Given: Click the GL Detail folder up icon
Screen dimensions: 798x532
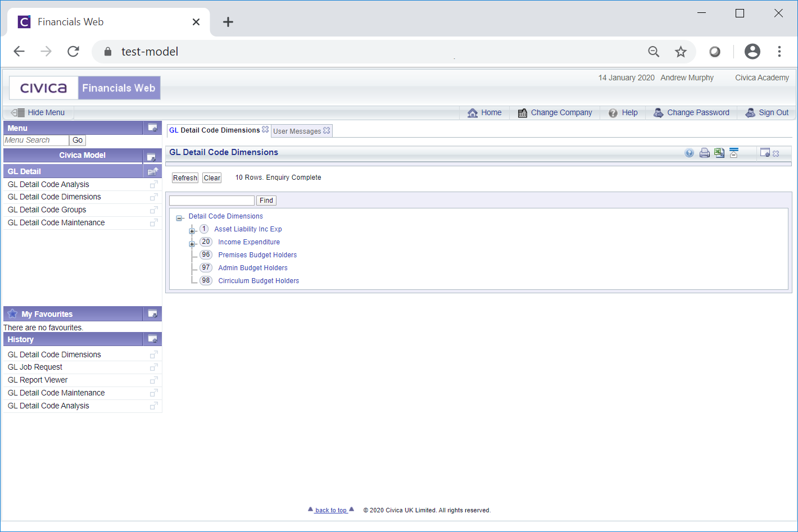Looking at the screenshot, I should [153, 171].
